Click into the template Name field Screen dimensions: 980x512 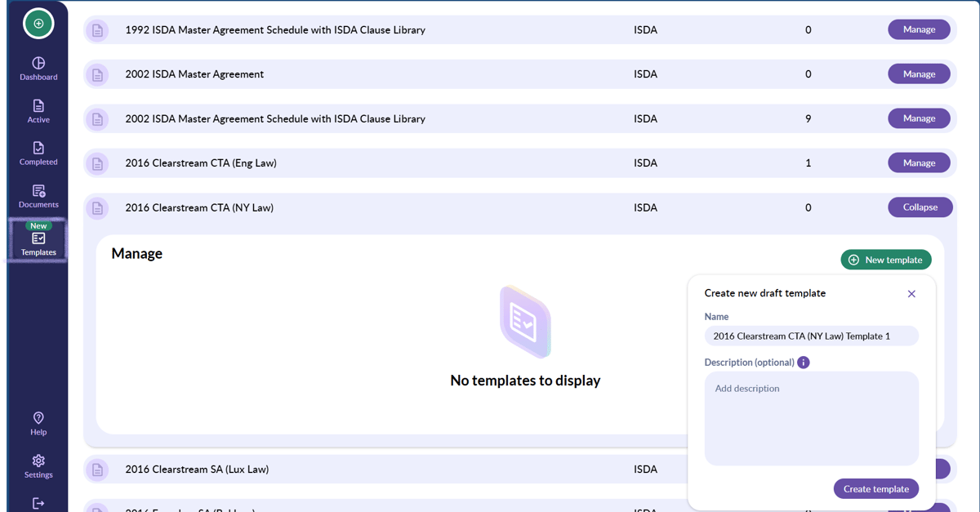812,336
